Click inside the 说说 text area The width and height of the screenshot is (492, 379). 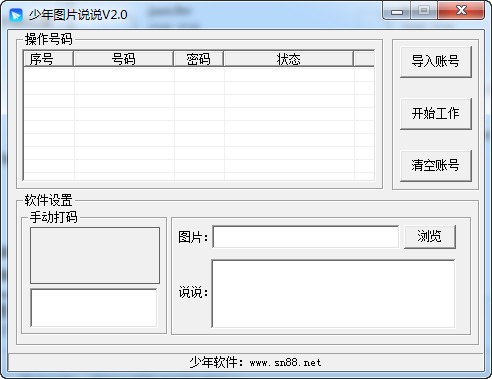coord(333,294)
